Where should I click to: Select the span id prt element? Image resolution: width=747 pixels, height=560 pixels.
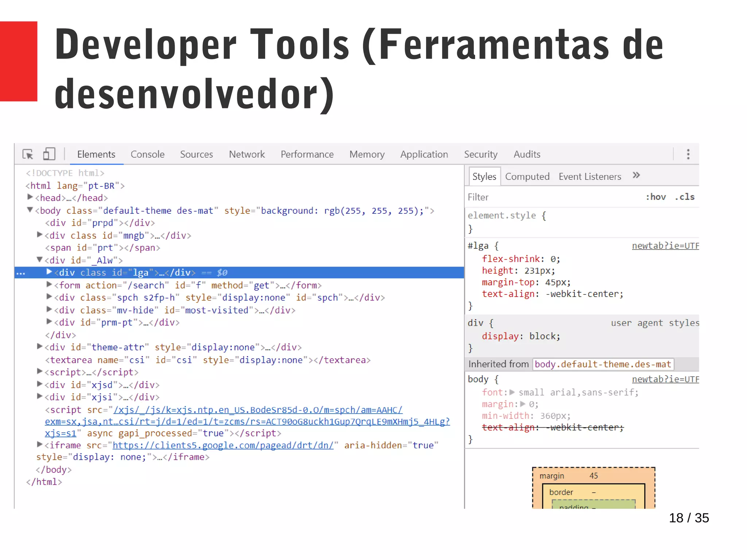point(102,248)
